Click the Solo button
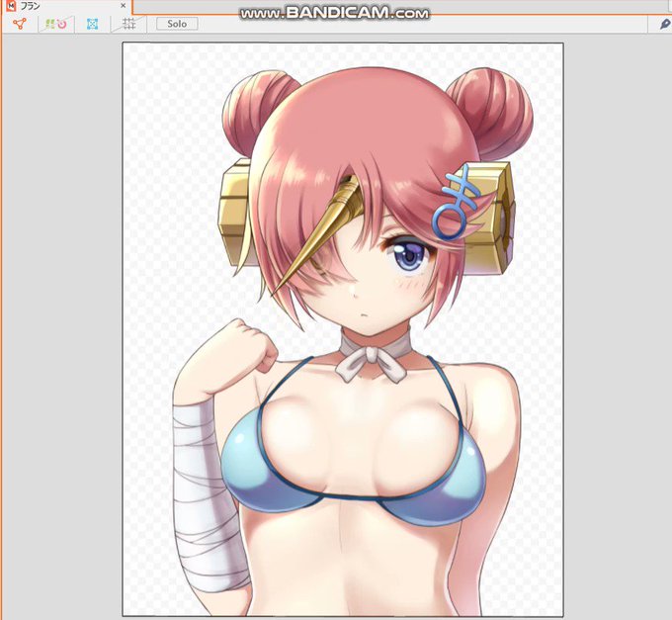Screen dimensions: 672x620 point(177,24)
